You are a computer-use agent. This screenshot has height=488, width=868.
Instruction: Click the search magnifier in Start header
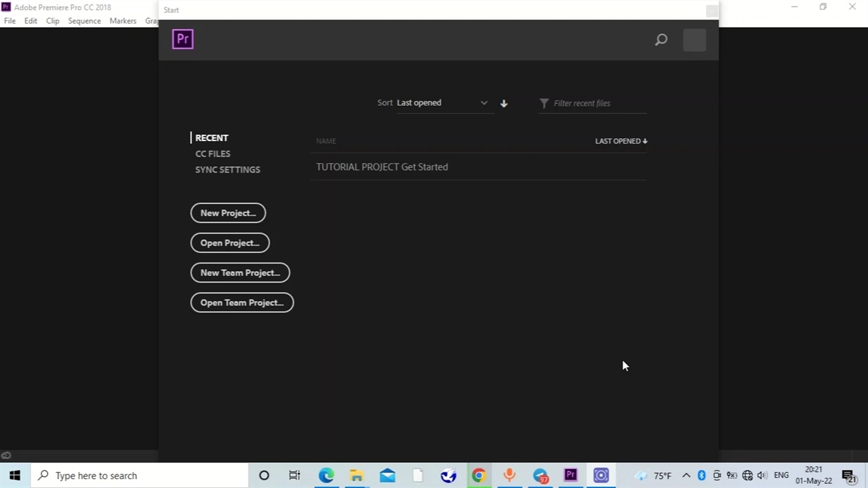point(661,40)
